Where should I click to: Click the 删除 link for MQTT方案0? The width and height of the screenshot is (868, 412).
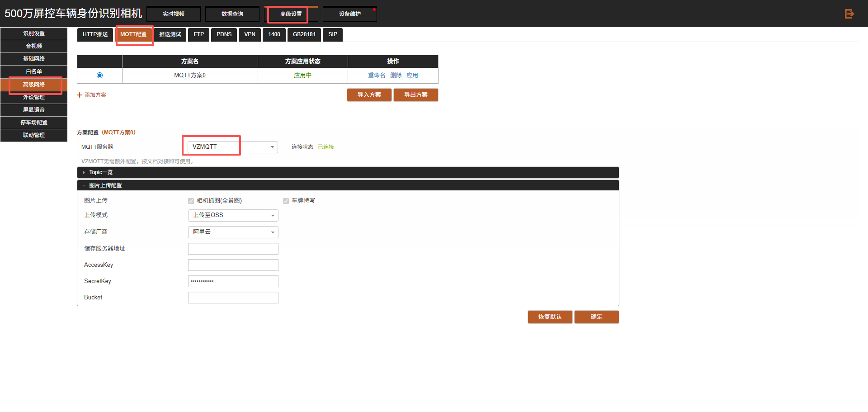tap(396, 76)
